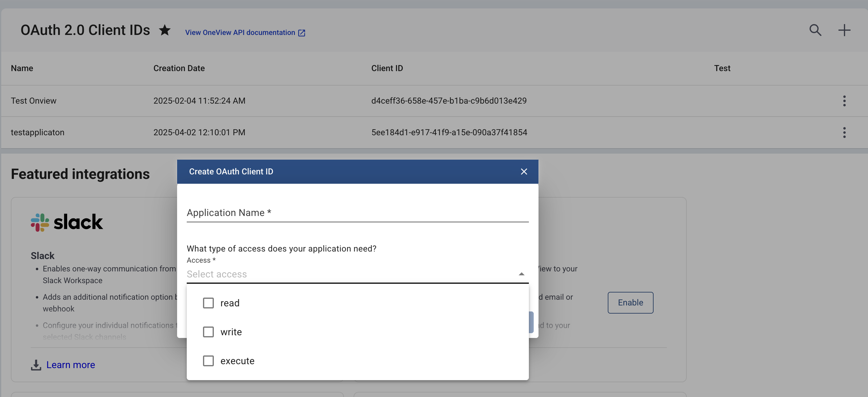Toggle the star next to OAuth 2.0 Client IDs

tap(165, 30)
